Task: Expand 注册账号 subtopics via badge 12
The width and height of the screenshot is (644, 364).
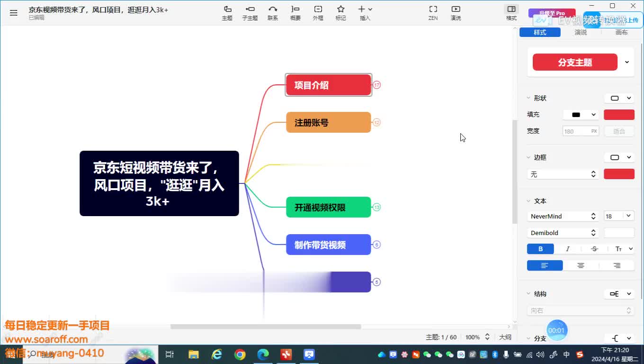Action: (x=377, y=122)
